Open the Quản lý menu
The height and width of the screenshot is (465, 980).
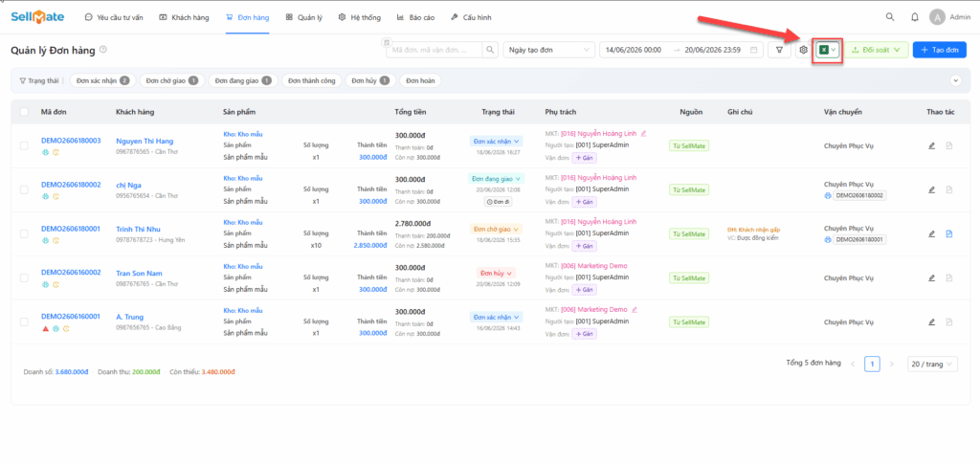[303, 17]
